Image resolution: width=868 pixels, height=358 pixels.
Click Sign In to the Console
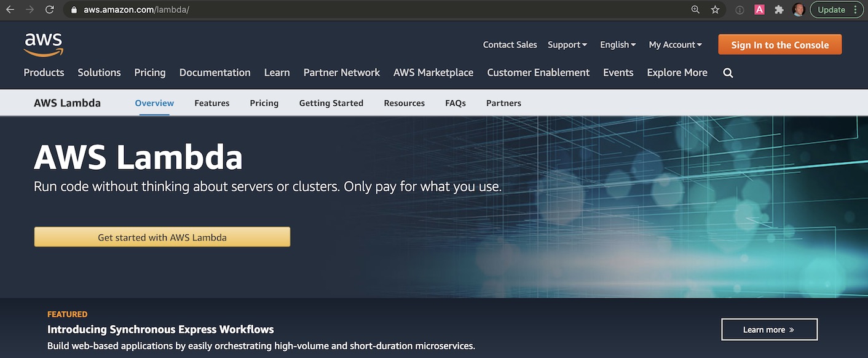pos(779,44)
